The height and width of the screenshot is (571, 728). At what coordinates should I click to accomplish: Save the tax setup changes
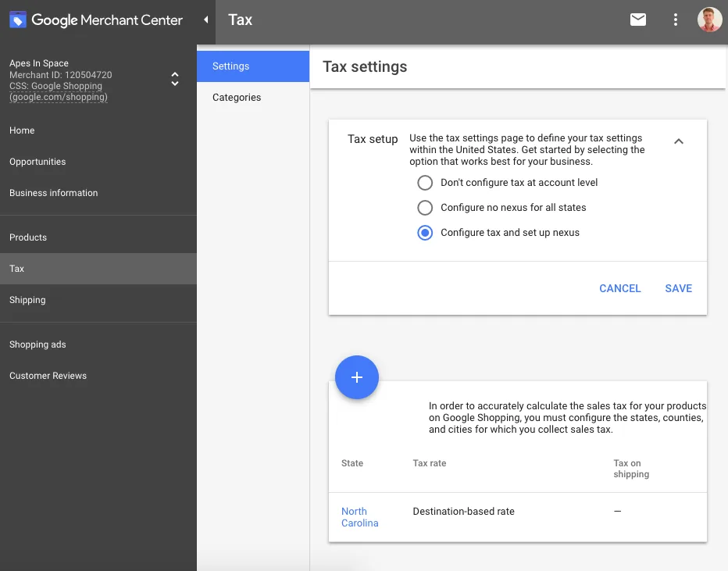(678, 288)
